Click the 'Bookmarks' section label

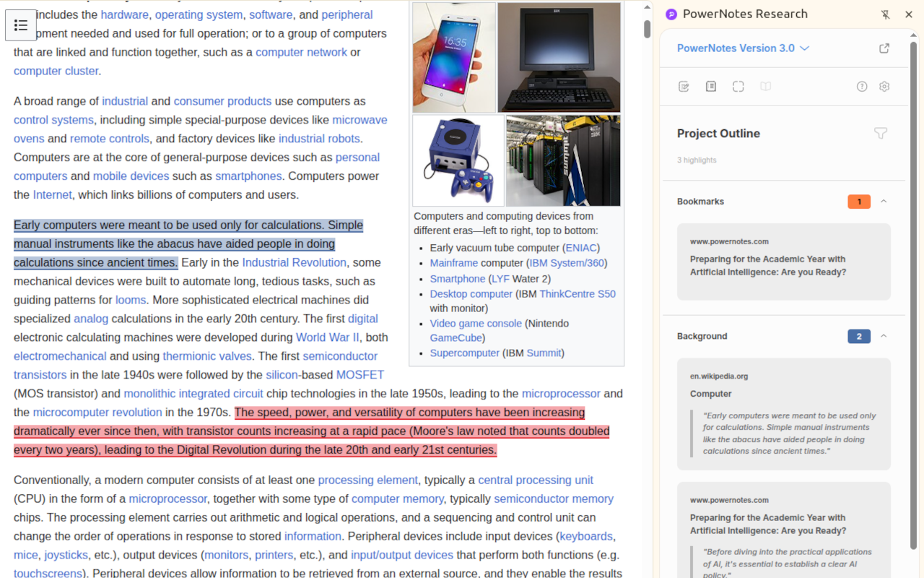point(700,202)
